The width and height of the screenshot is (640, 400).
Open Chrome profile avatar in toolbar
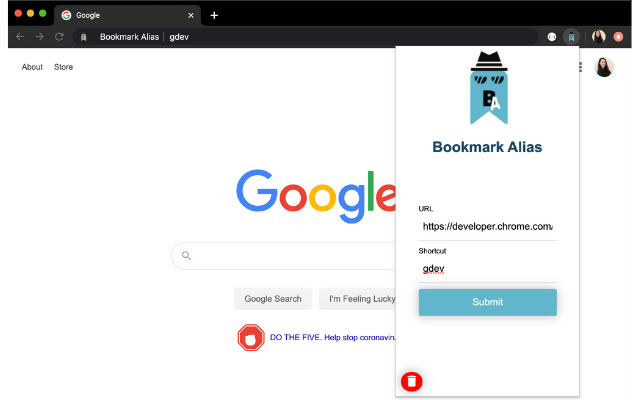point(599,37)
